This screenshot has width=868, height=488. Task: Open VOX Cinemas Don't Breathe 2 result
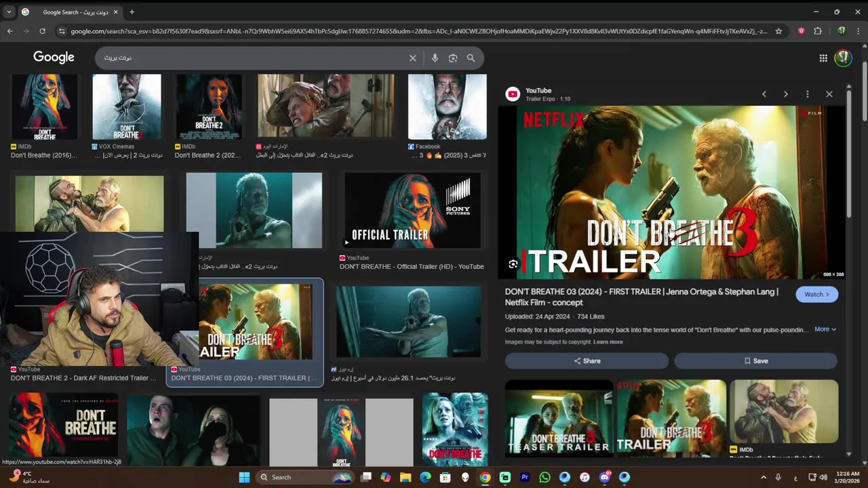pyautogui.click(x=127, y=117)
